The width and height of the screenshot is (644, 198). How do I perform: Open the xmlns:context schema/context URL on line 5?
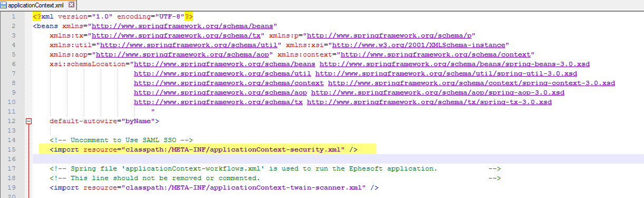coord(436,54)
